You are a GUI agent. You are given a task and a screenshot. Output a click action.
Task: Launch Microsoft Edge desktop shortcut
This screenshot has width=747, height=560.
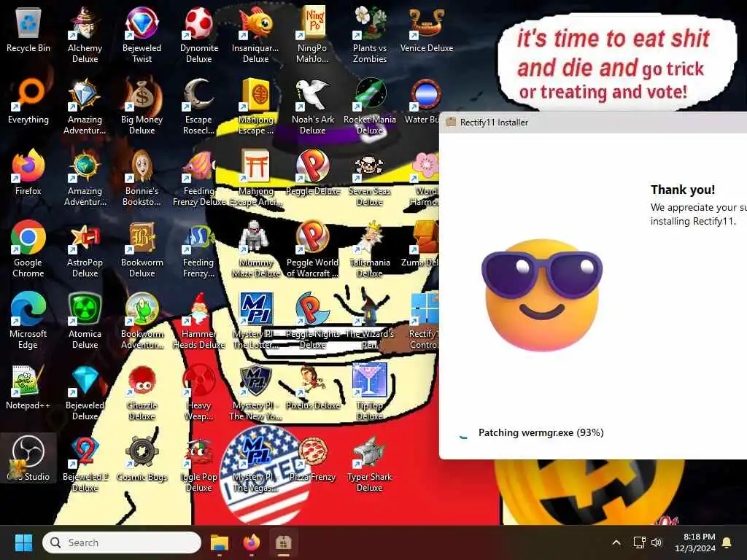28,321
